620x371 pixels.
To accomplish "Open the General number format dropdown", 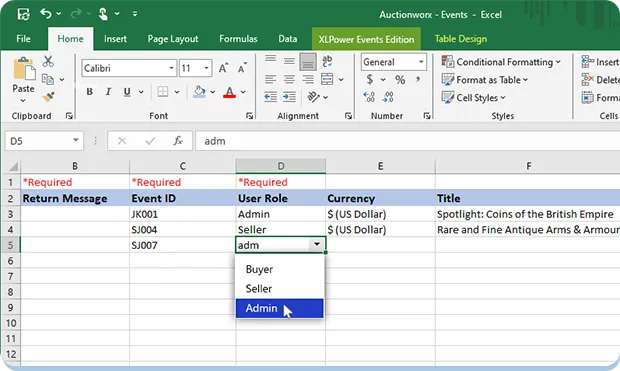I will coord(421,62).
